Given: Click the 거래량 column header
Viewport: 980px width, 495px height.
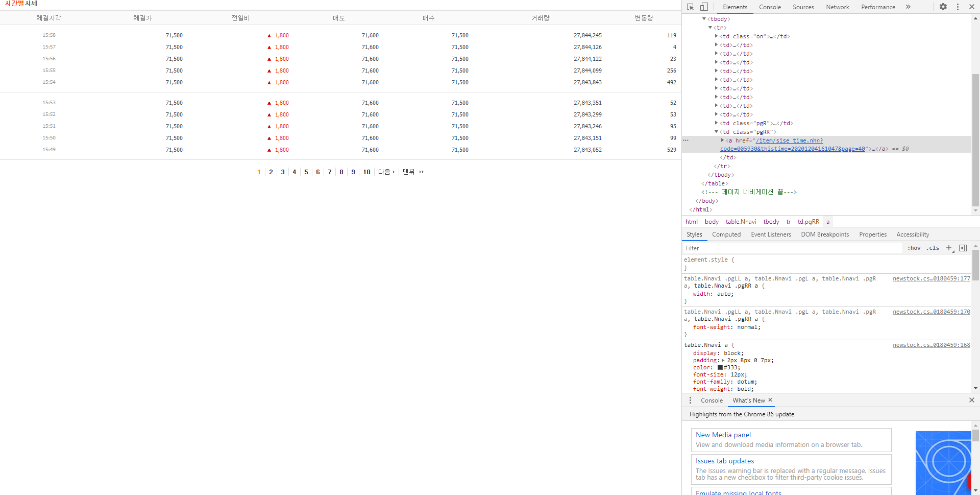Looking at the screenshot, I should 541,18.
